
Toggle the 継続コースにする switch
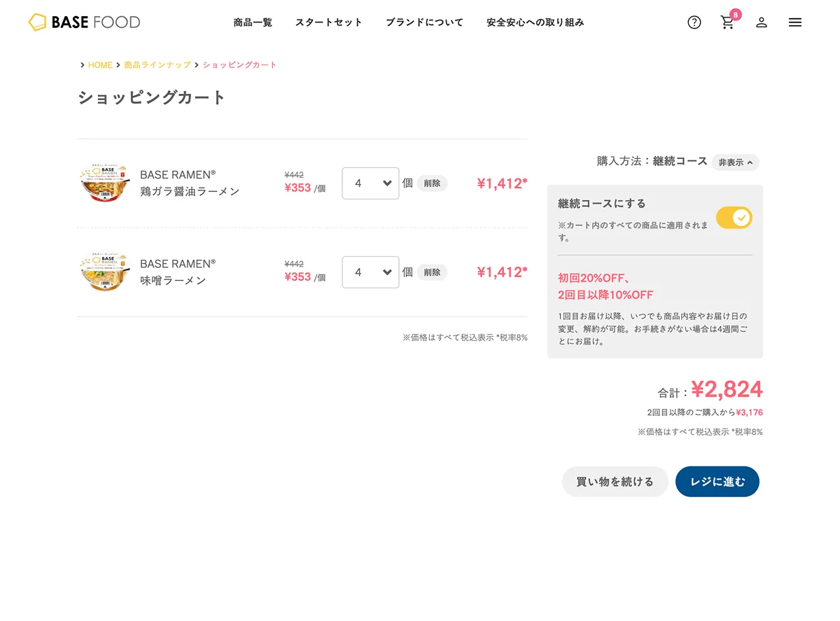(734, 218)
